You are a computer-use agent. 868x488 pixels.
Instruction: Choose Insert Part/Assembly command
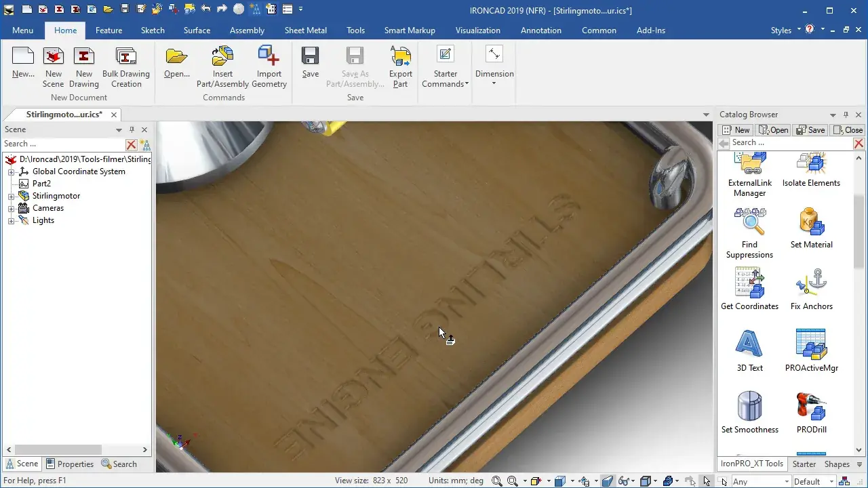pyautogui.click(x=222, y=68)
